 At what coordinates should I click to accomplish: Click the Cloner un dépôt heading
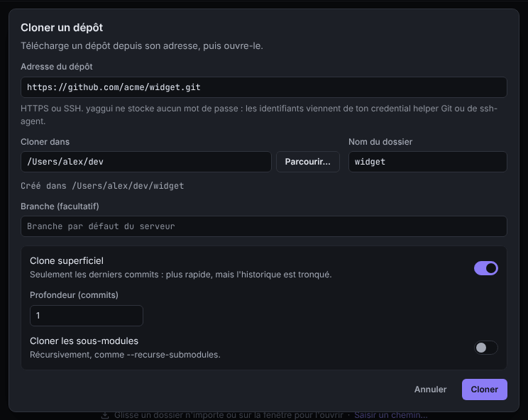[62, 28]
